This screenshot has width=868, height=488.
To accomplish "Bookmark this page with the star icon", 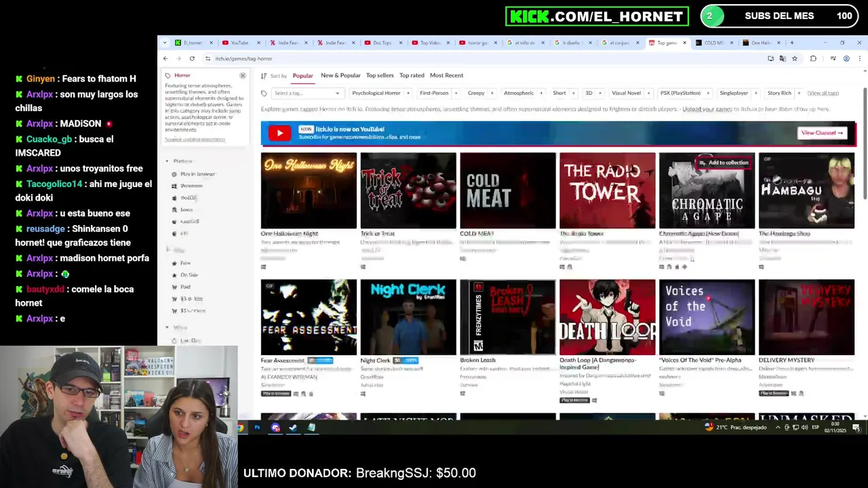I will [x=795, y=58].
